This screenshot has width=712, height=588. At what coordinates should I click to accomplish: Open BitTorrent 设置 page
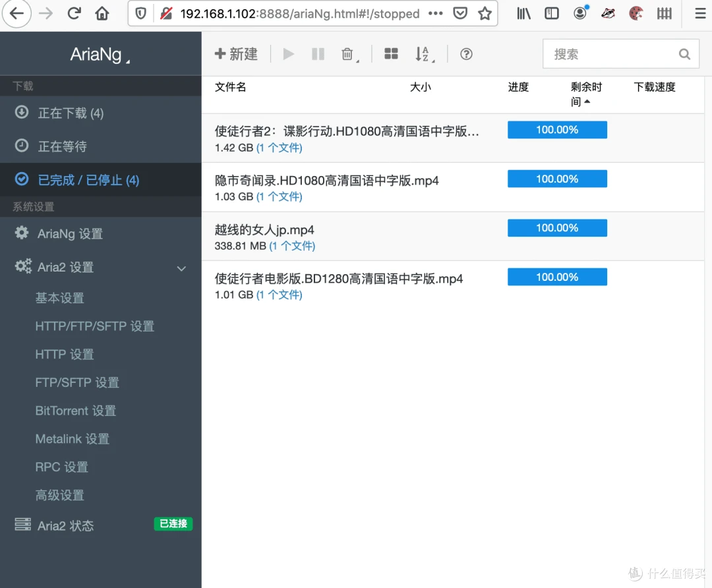[76, 411]
